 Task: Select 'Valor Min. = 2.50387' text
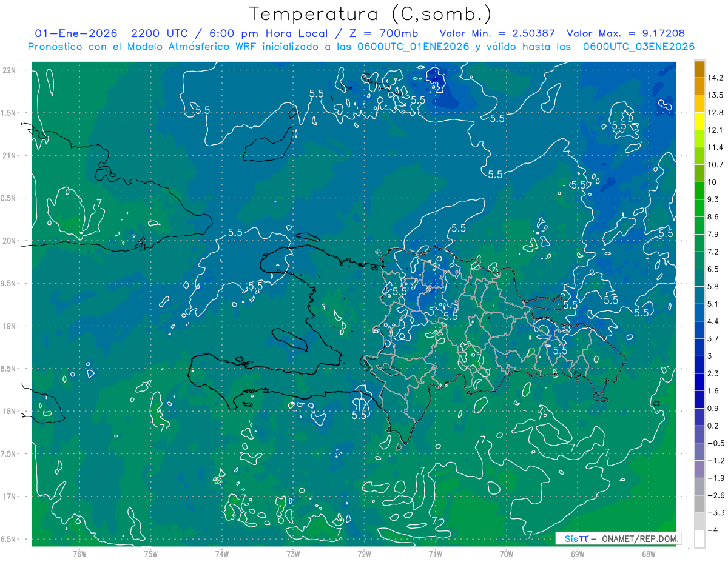pos(497,33)
